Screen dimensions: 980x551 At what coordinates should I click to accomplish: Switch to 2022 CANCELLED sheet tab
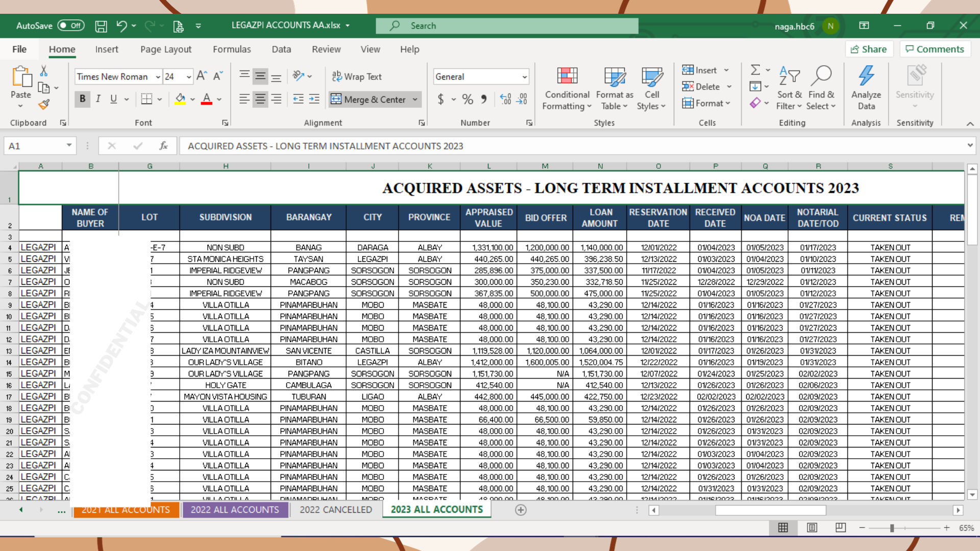[336, 510]
